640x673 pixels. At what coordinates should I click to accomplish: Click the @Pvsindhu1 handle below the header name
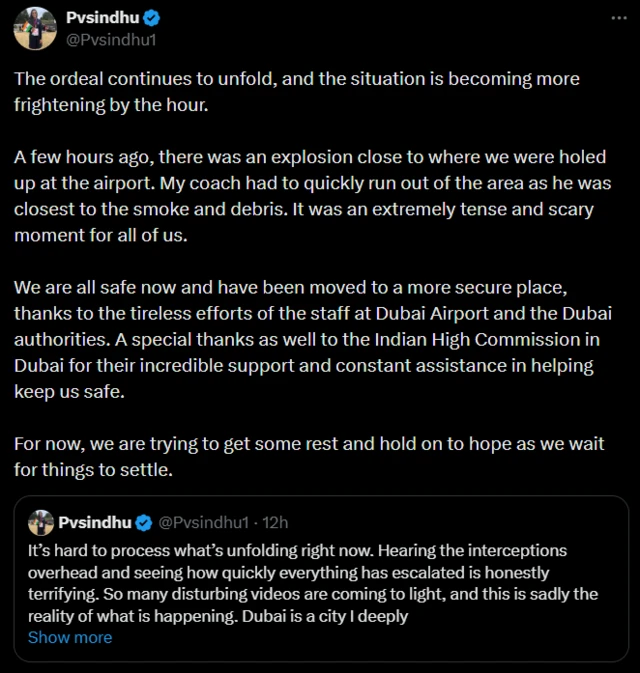(x=111, y=40)
